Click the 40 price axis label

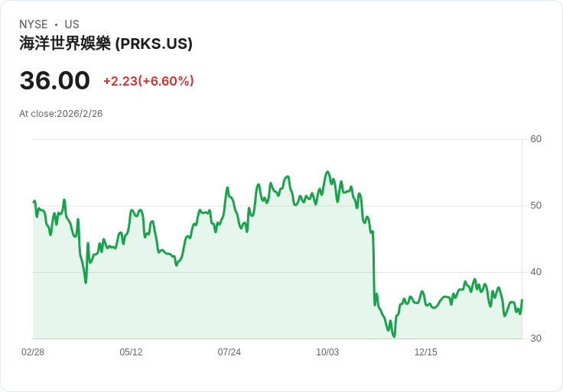[535, 272]
